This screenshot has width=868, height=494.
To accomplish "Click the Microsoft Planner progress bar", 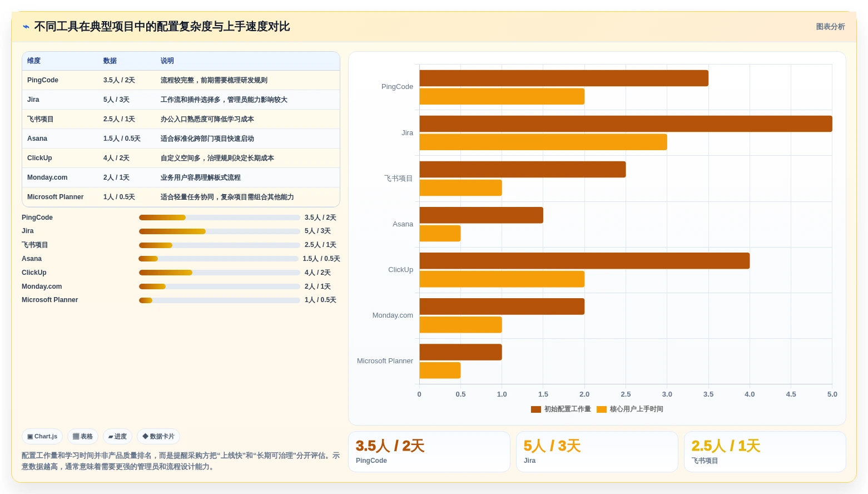I will (220, 300).
